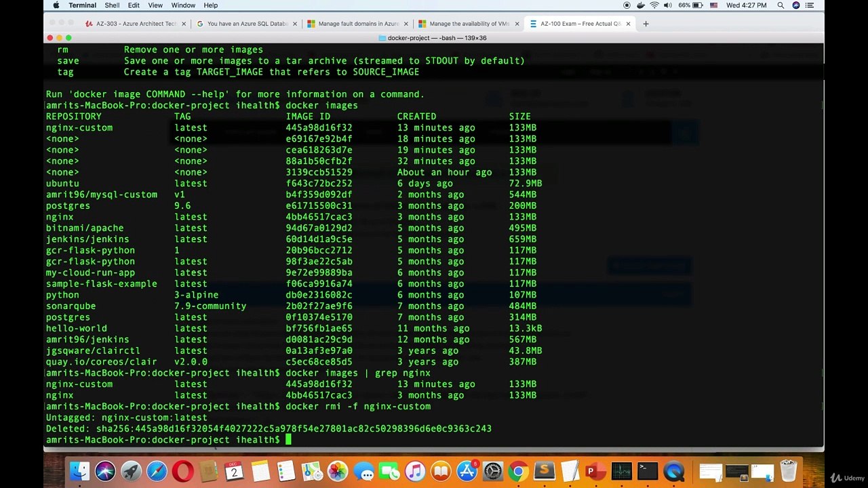Image resolution: width=868 pixels, height=488 pixels.
Task: Open Wi-Fi status in menu bar
Action: (x=654, y=5)
